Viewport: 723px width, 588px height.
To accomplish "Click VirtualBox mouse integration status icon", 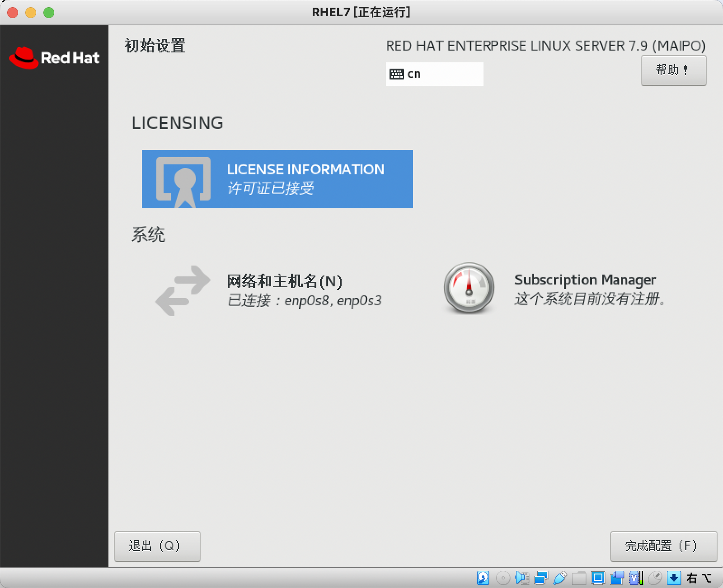I will click(x=655, y=578).
